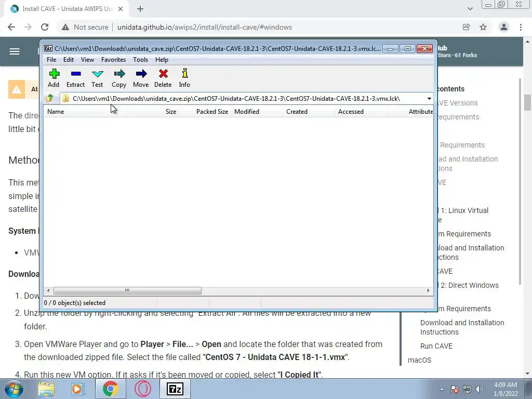The width and height of the screenshot is (532, 399).
Task: Reload the page in Chrome
Action: pos(45,27)
